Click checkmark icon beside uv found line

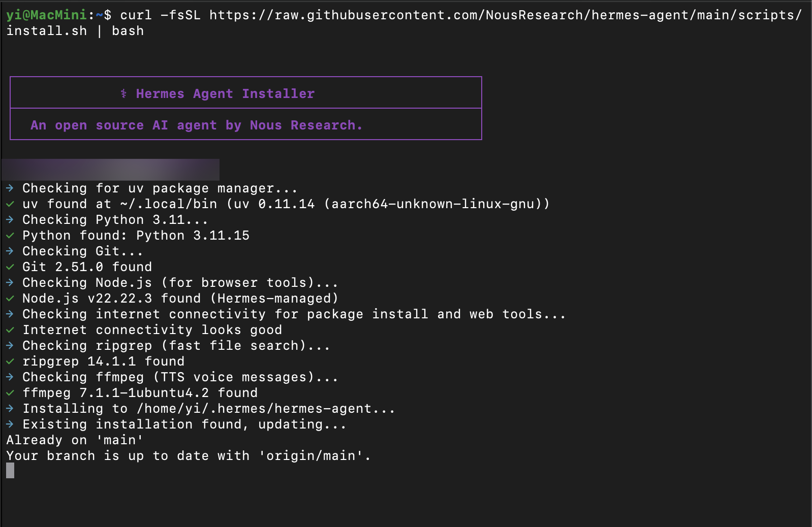(10, 204)
